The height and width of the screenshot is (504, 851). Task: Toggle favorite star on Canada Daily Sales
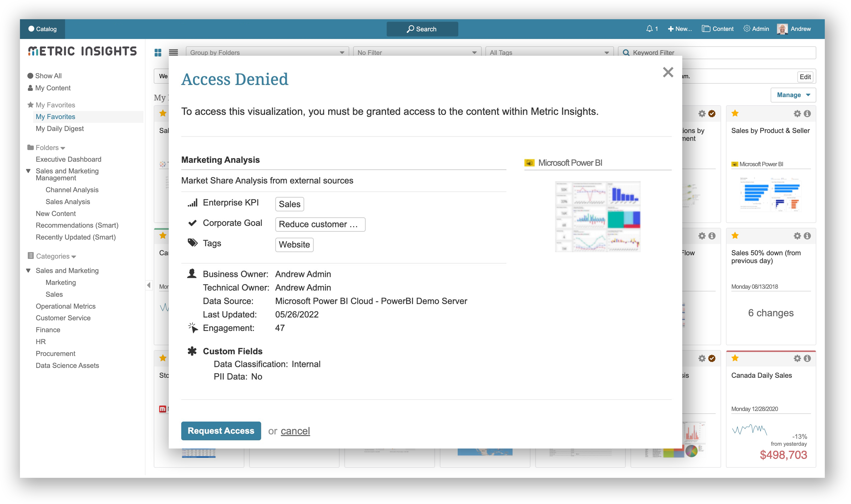click(735, 358)
